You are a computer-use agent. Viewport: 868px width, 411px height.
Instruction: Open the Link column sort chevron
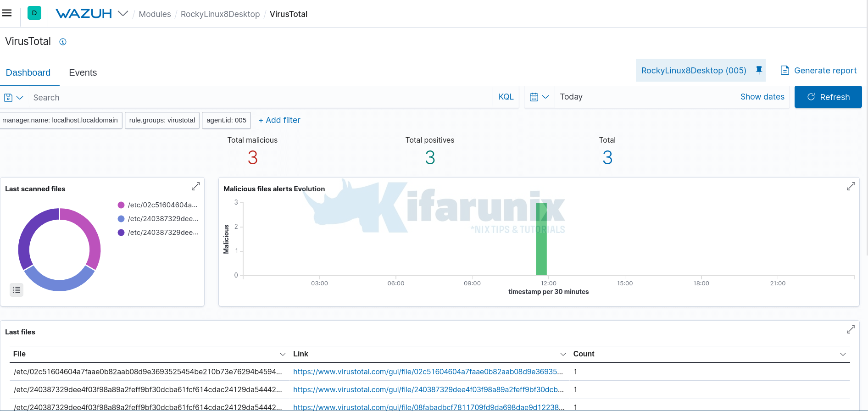click(x=563, y=354)
